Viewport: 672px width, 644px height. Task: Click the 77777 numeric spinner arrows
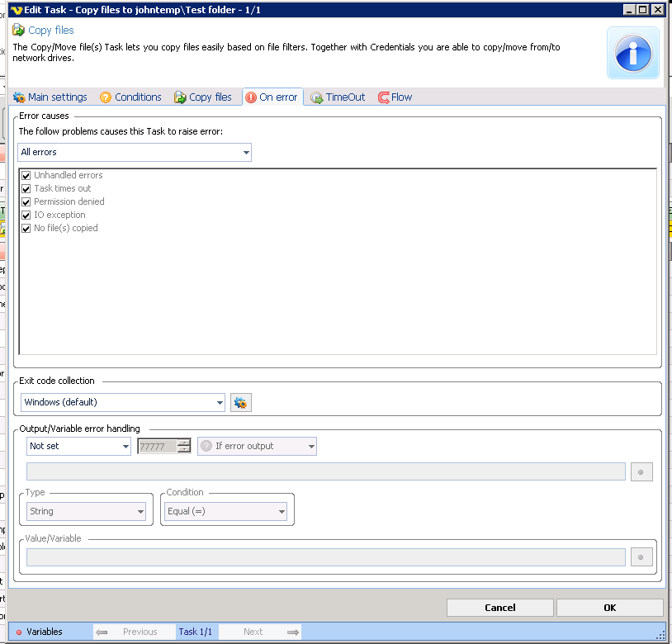(x=184, y=447)
